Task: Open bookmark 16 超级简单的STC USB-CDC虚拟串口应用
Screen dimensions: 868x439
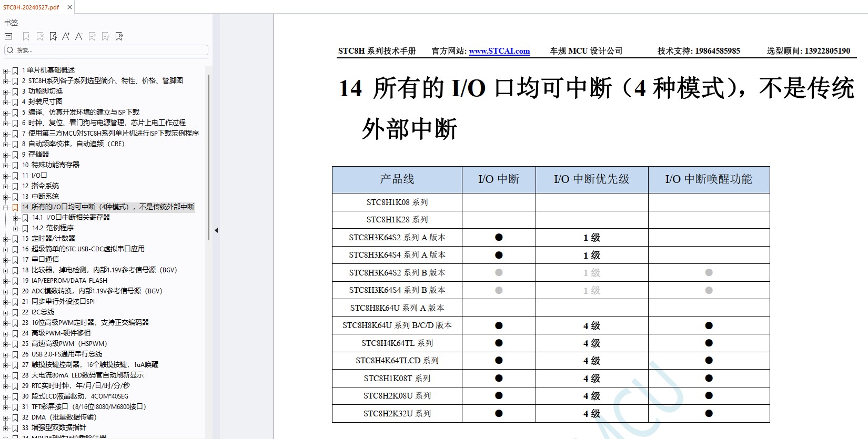Action: pyautogui.click(x=83, y=249)
